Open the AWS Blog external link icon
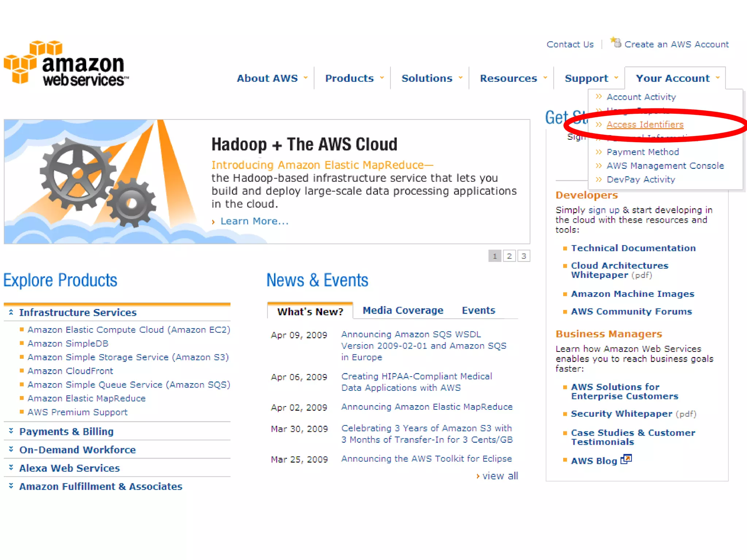 [x=626, y=459]
